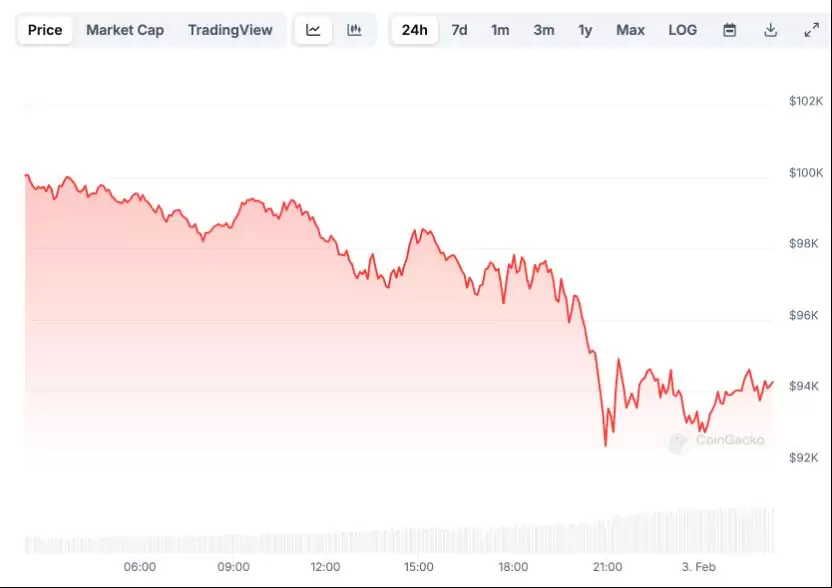This screenshot has height=588, width=832.
Task: Switch to the candlestick chart icon
Action: [x=354, y=30]
